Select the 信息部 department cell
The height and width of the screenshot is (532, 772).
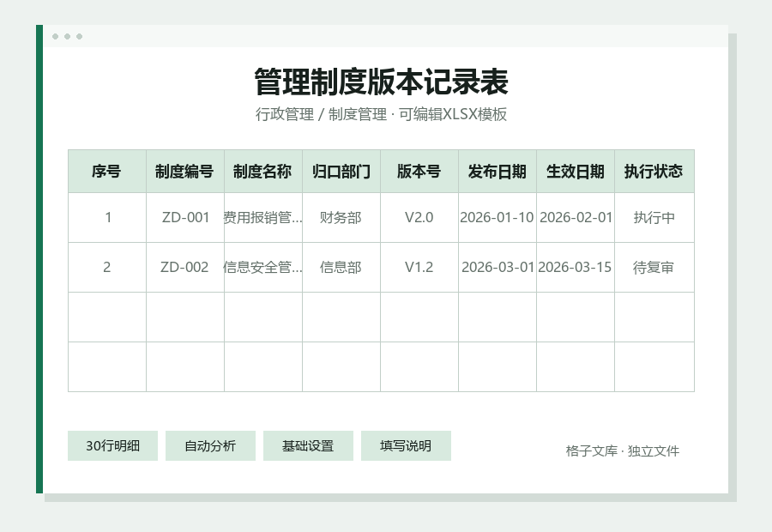click(x=341, y=267)
